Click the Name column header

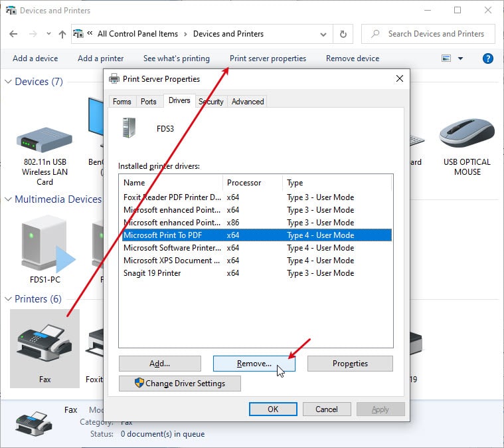(x=171, y=183)
